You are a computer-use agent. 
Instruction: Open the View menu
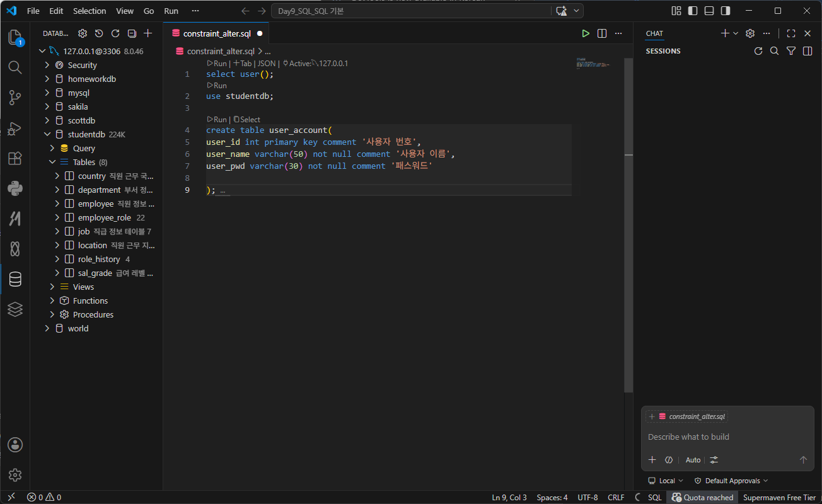[x=125, y=11]
